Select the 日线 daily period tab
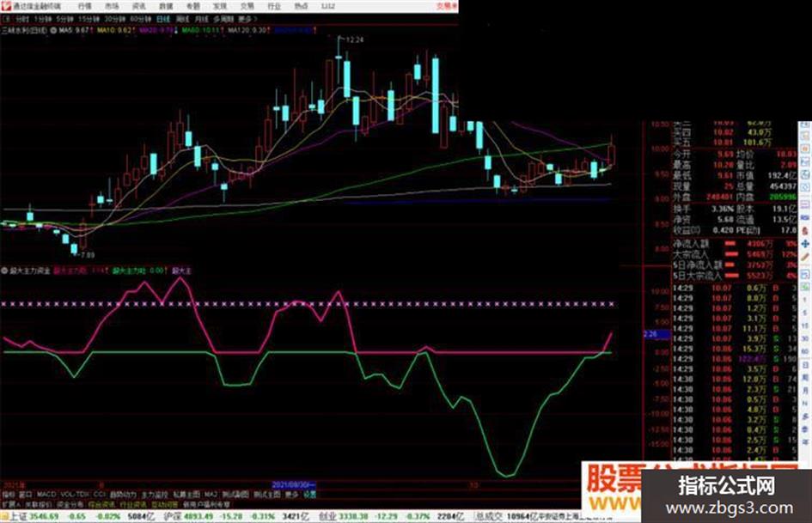 click(x=163, y=19)
